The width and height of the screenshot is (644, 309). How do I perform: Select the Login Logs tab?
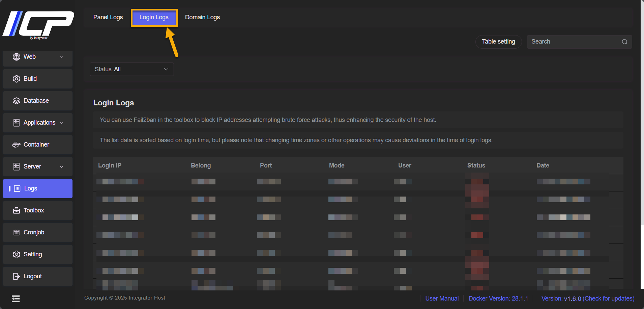point(154,18)
